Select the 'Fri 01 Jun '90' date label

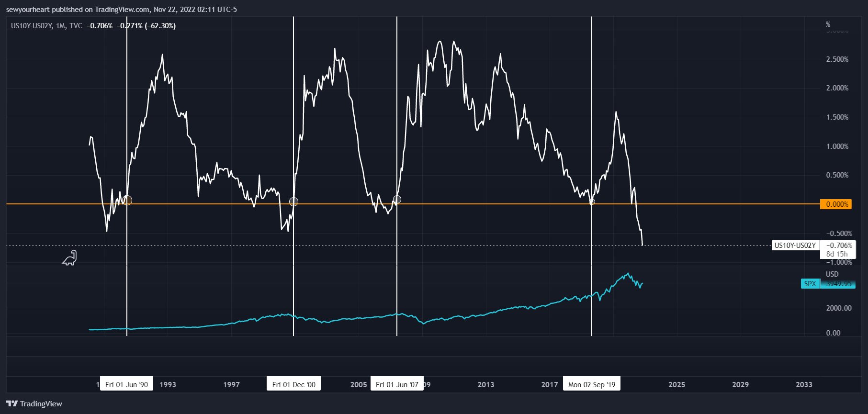(x=126, y=384)
